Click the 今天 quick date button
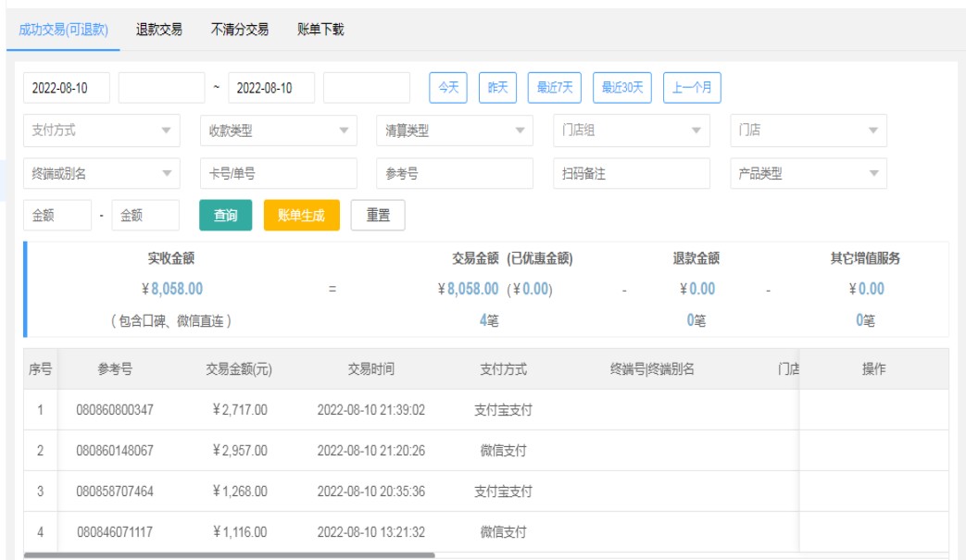The height and width of the screenshot is (560, 966). coord(448,88)
